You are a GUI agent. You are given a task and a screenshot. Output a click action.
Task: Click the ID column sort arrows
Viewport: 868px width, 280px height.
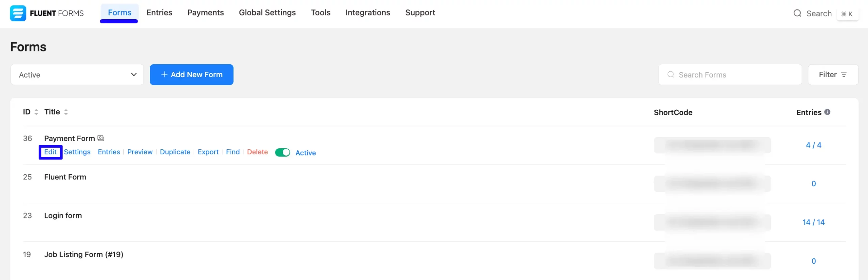click(x=36, y=112)
